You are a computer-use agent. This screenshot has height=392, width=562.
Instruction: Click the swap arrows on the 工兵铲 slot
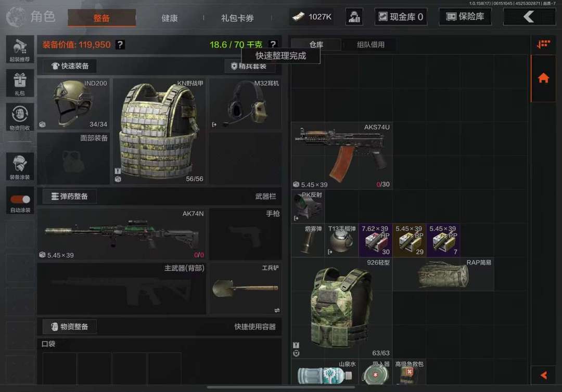pos(277,310)
